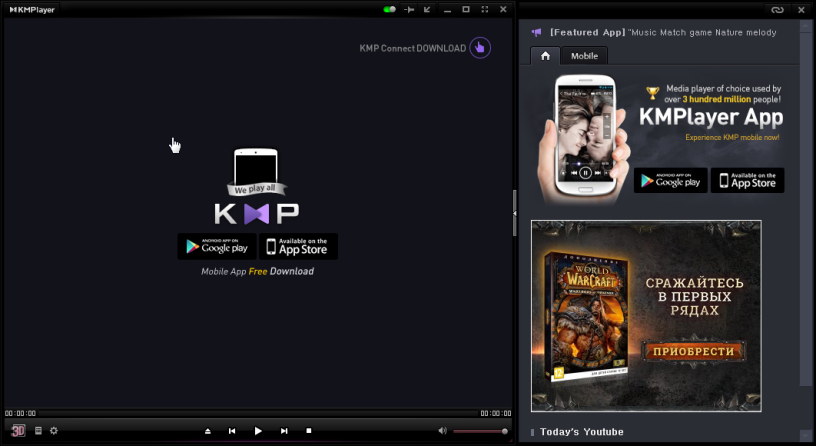Click Google Play badge in player area
This screenshot has height=446, width=816.
pyautogui.click(x=217, y=246)
